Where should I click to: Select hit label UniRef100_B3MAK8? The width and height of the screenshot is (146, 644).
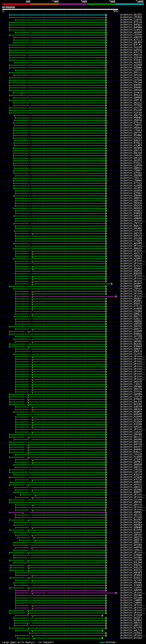(131, 346)
